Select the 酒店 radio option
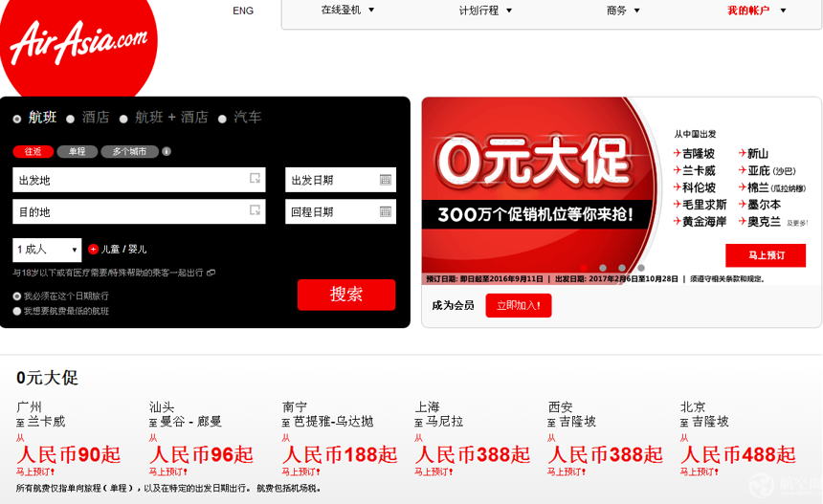Viewport: 823px width, 504px height. coord(70,119)
